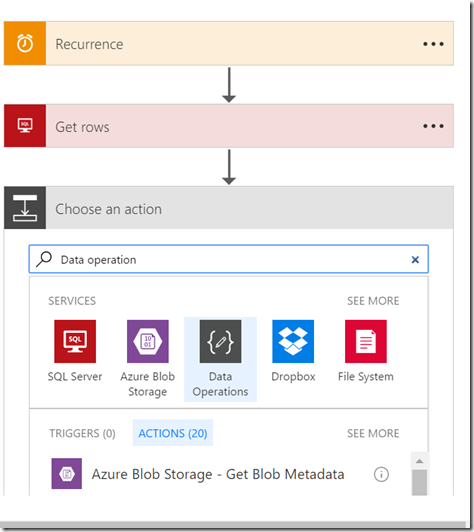The width and height of the screenshot is (474, 532).
Task: Click the File System label
Action: coord(366,377)
